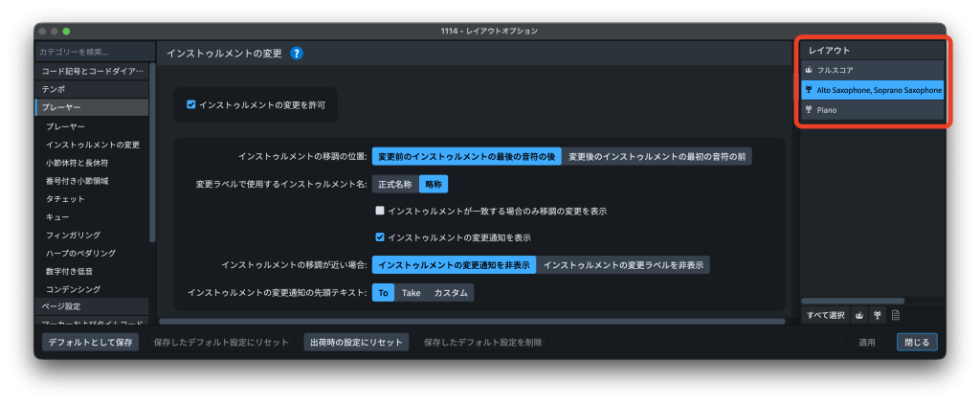Jump to the フィンガリング section
Image resolution: width=980 pixels, height=404 pixels.
pos(73,235)
